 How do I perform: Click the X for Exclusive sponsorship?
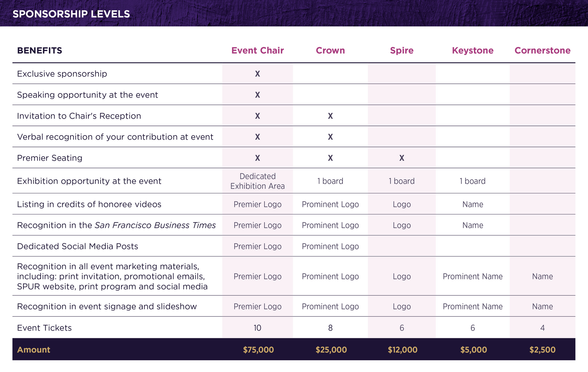tap(258, 74)
